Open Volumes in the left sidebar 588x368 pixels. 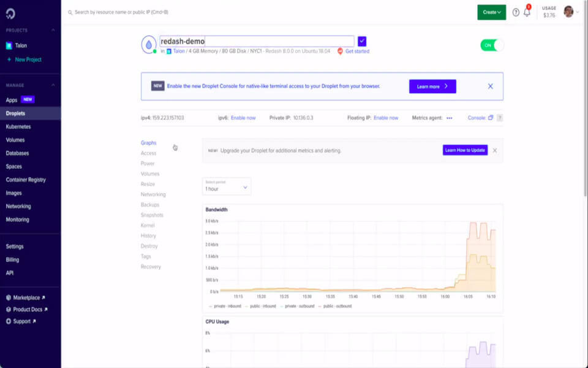click(x=15, y=140)
